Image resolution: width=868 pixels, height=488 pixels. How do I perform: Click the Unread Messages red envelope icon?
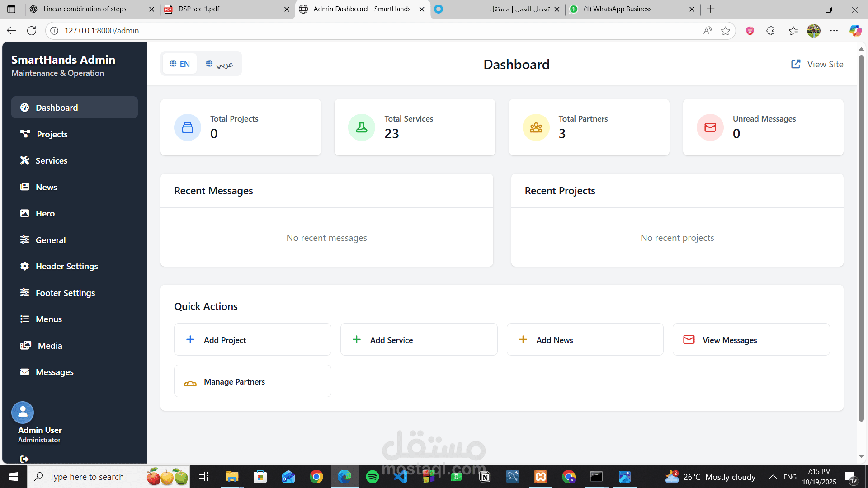click(x=710, y=127)
